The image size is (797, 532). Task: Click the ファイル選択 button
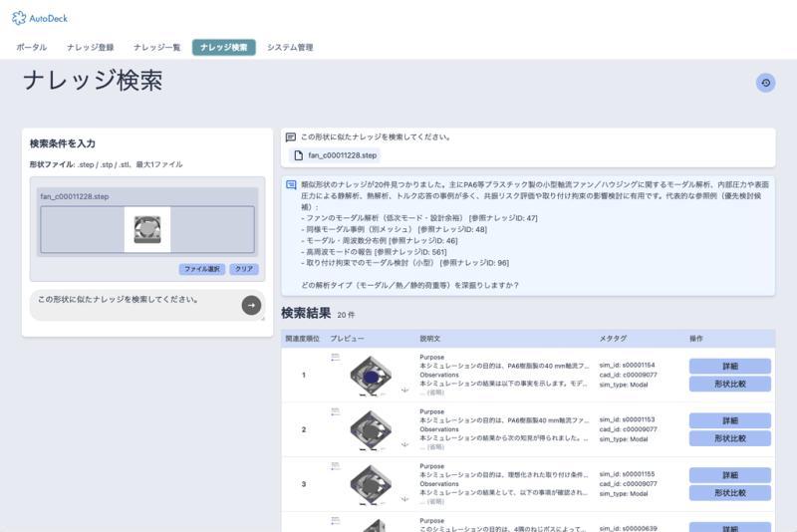click(x=202, y=269)
